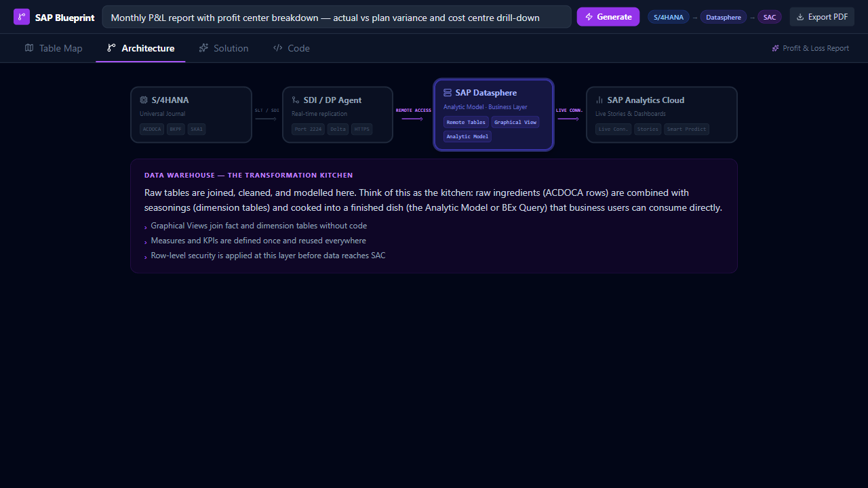
Task: Expand the Datasphere pipeline chip in the header
Action: tap(723, 16)
